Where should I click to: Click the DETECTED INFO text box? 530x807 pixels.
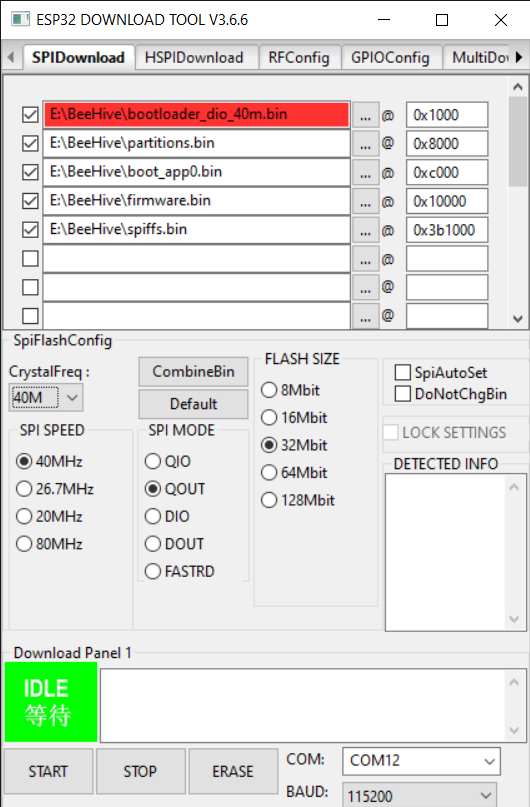(x=455, y=552)
